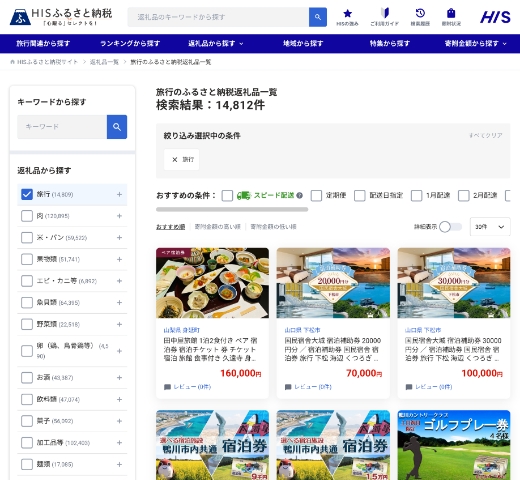
Task: Focus the header 返礼品のキーワード search field
Action: click(x=218, y=17)
